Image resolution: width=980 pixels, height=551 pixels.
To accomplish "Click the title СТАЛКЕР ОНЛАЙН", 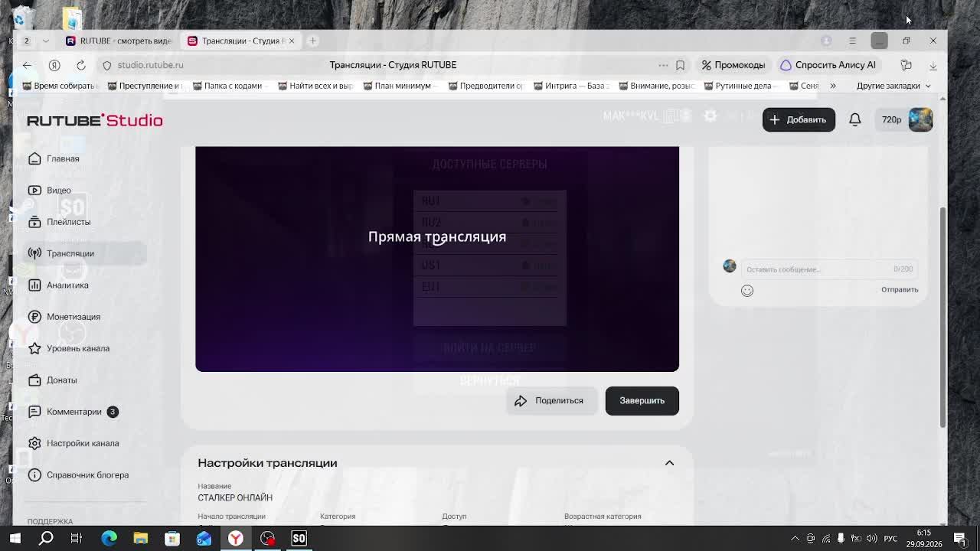I will point(235,497).
